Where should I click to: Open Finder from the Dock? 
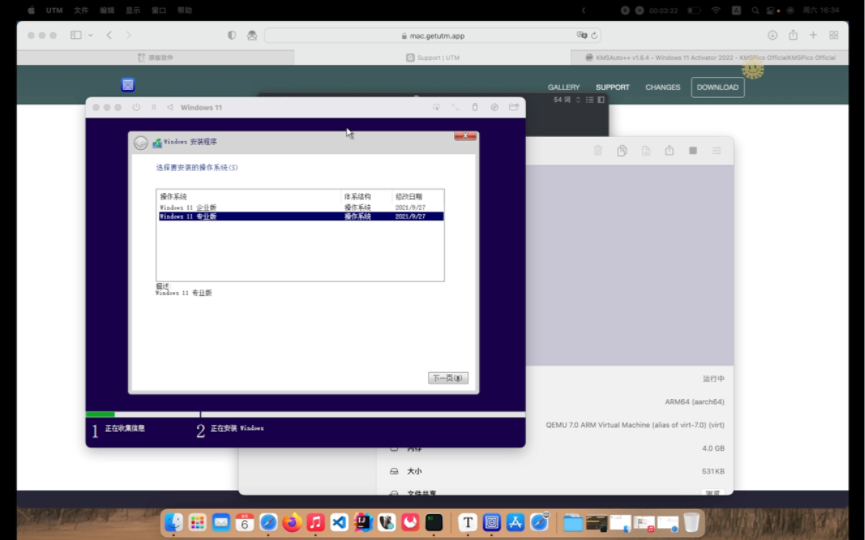174,522
